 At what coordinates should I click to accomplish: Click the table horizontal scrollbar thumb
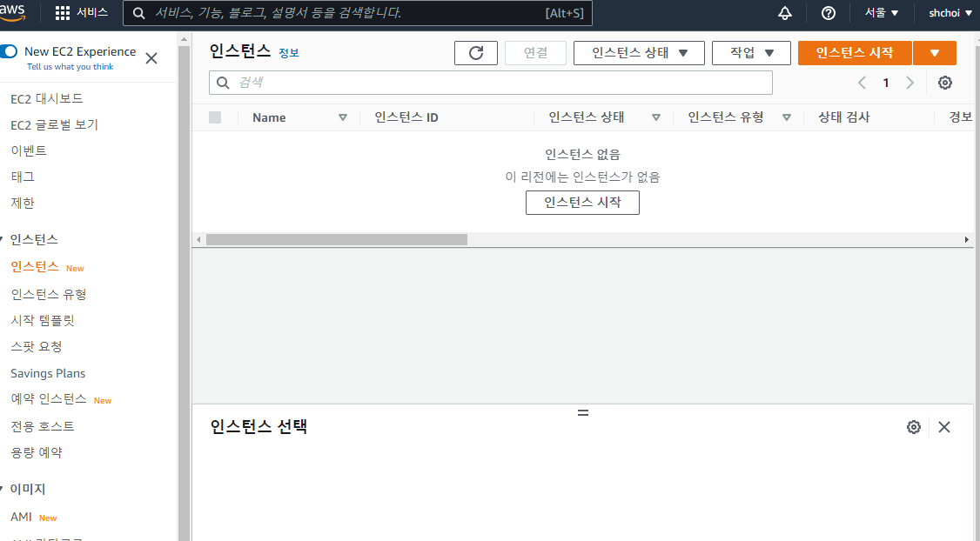(337, 239)
